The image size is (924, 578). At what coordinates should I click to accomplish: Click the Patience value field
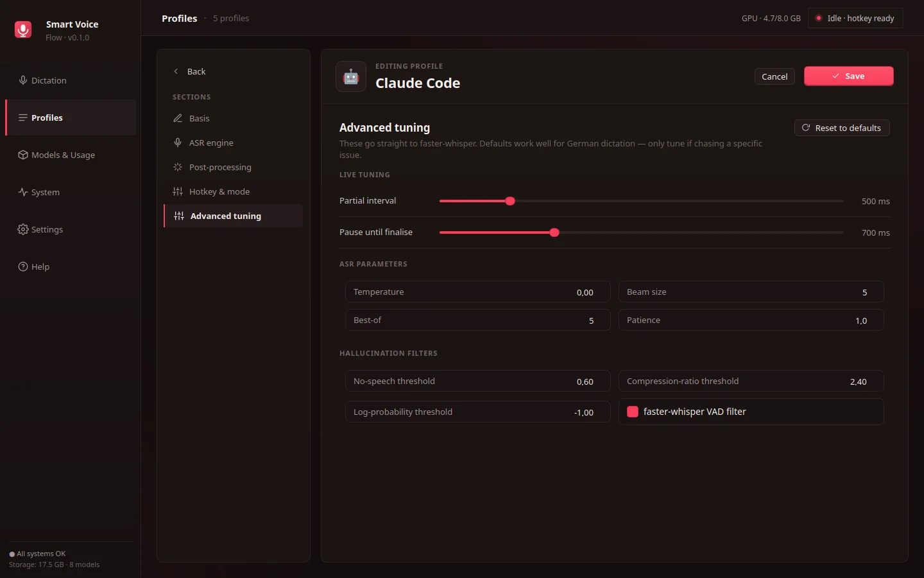point(751,320)
